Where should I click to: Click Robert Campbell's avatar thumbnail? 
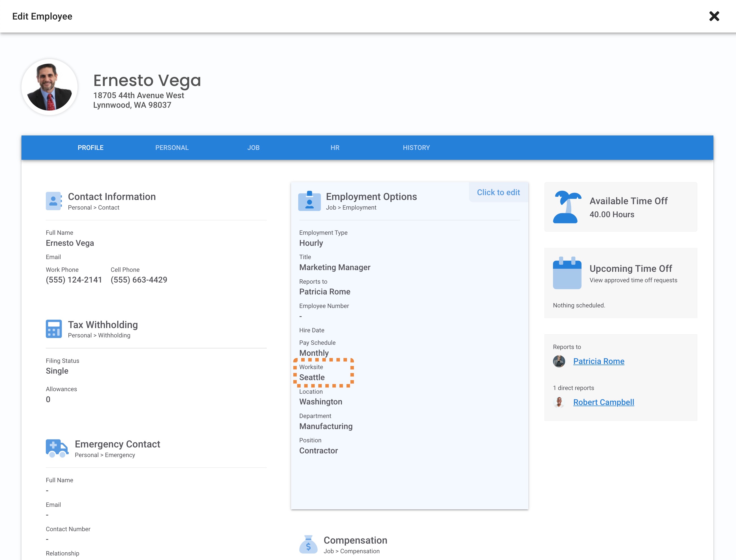[559, 402]
